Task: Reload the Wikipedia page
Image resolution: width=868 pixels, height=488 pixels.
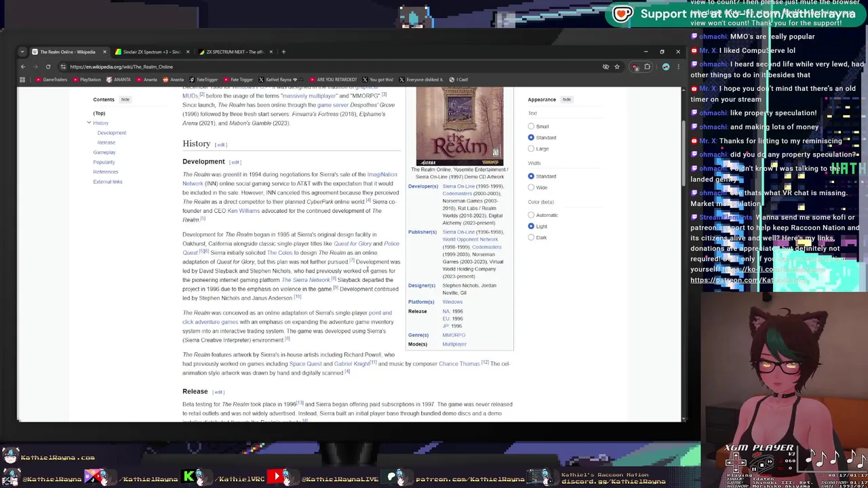Action: click(48, 66)
